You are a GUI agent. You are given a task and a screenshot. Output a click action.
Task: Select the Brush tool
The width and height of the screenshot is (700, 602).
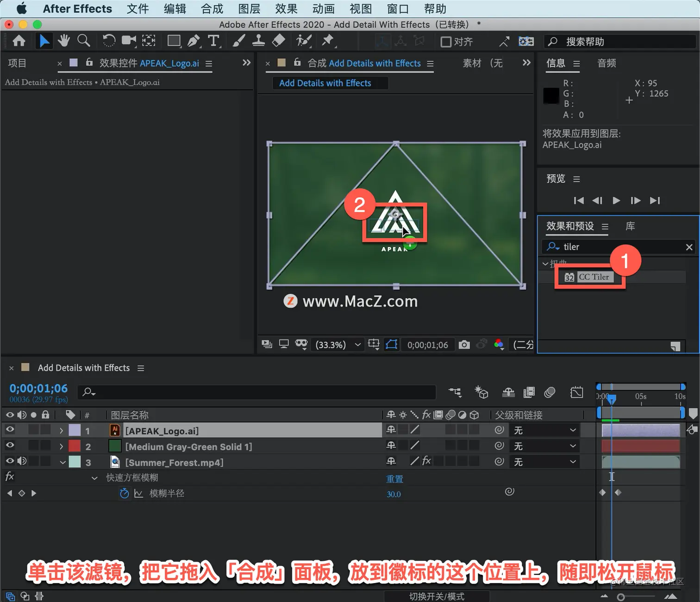238,41
